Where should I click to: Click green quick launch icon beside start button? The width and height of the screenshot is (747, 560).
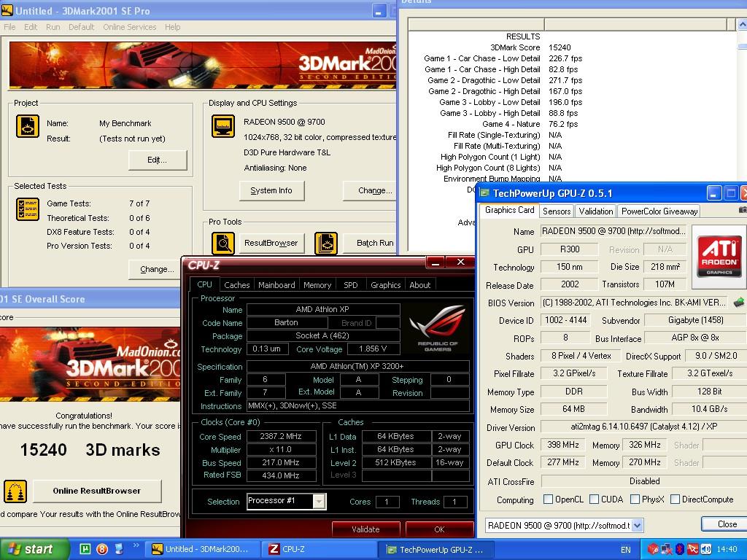coord(85,549)
